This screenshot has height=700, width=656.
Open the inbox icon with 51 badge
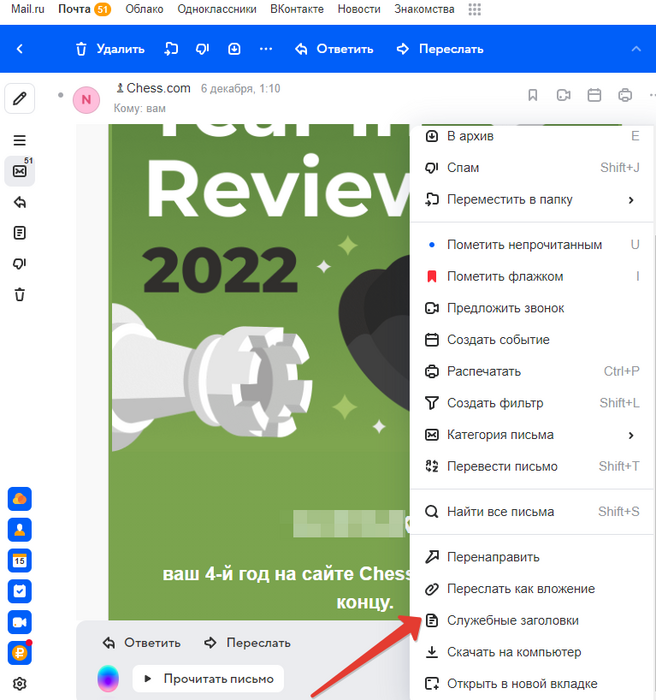20,171
